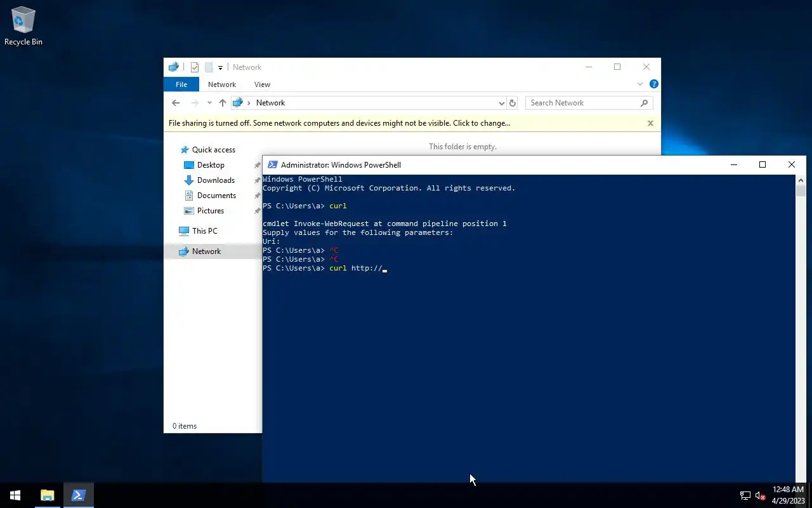Open the File tab in Explorer
This screenshot has height=508, width=812.
(x=181, y=84)
